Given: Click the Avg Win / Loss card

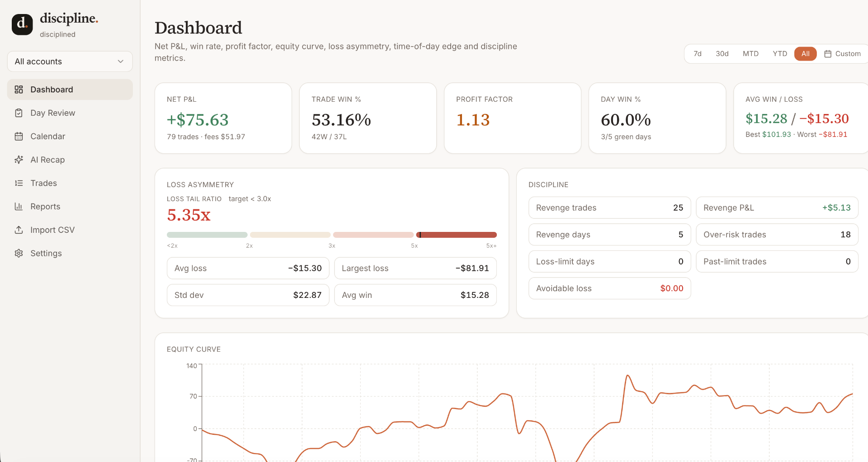Looking at the screenshot, I should pos(801,118).
